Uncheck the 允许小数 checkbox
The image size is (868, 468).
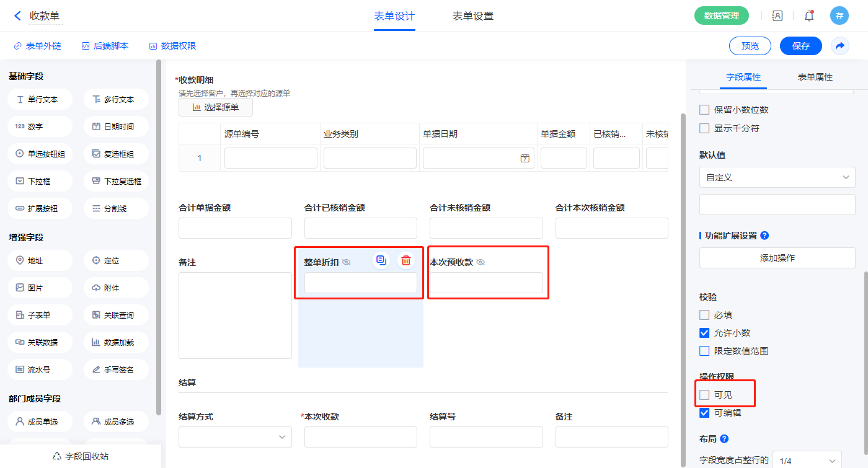[704, 333]
